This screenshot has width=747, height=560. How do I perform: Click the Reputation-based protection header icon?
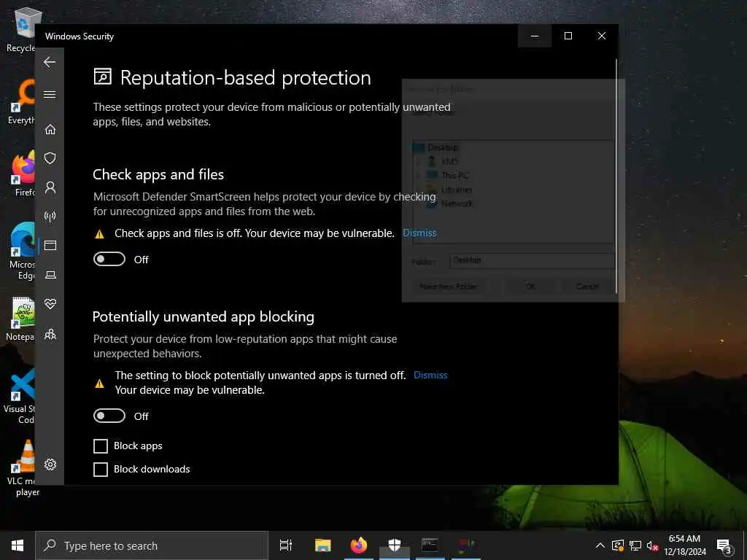102,76
